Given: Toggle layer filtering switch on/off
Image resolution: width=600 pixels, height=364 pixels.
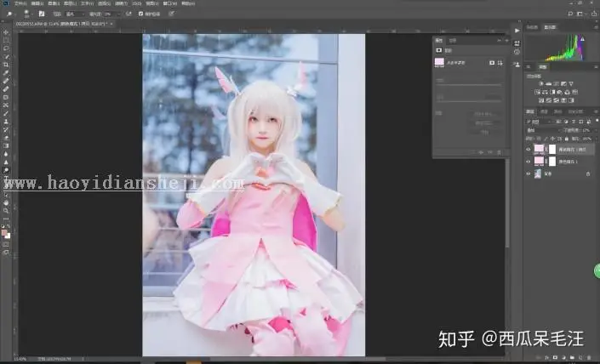Looking at the screenshot, I should coord(597,121).
